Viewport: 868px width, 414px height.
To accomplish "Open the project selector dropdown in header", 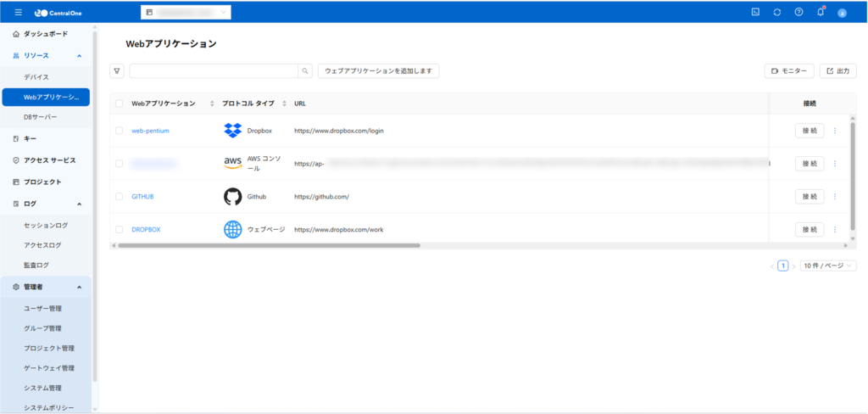I will click(185, 13).
